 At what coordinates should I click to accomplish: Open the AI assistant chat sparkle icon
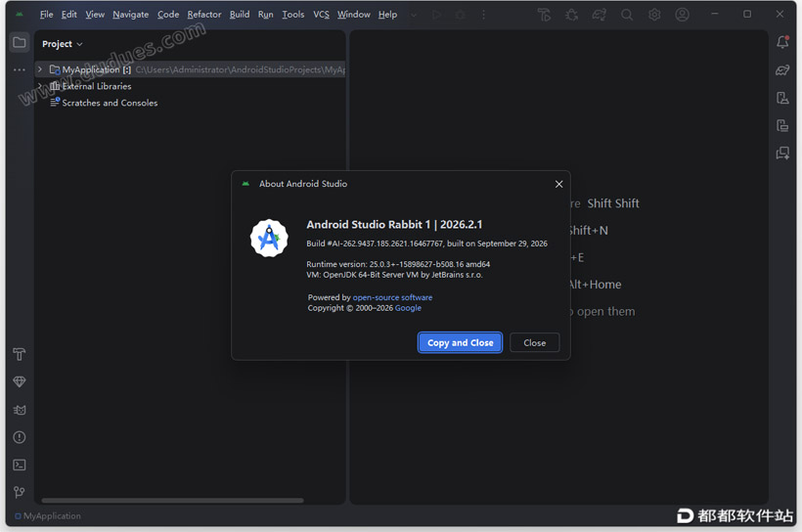point(782,153)
